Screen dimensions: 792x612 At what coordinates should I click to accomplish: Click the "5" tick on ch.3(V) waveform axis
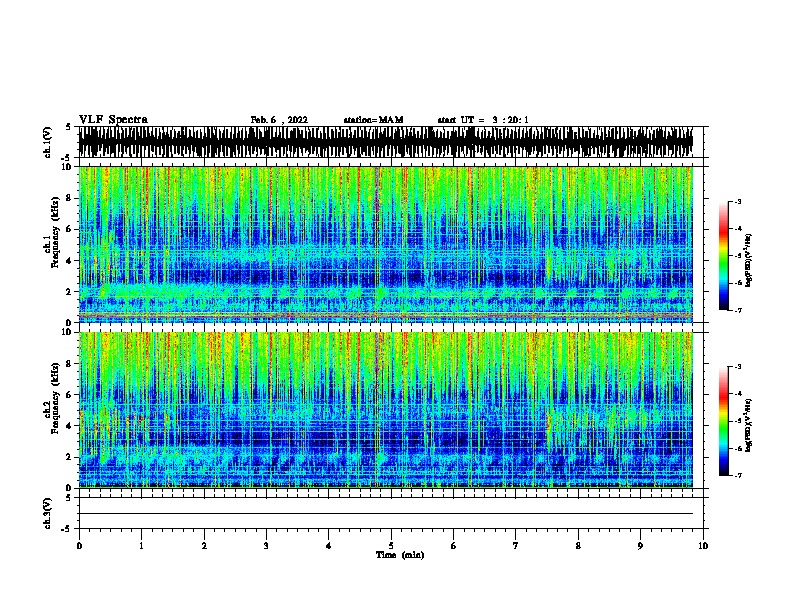(x=69, y=498)
